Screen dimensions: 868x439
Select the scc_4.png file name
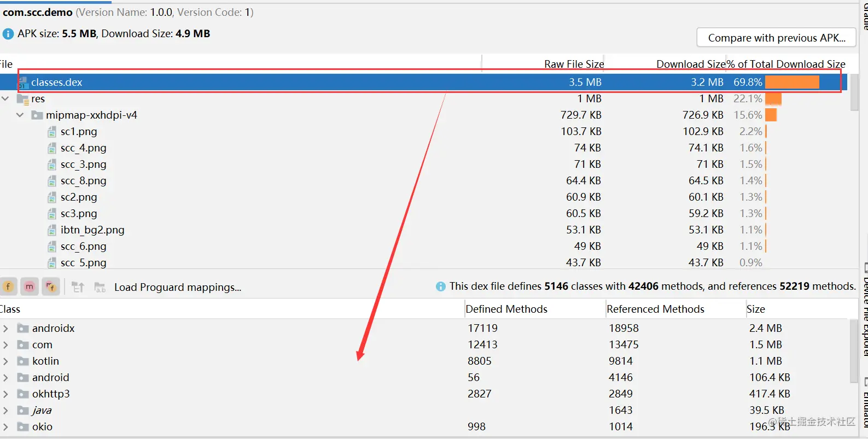coord(84,148)
